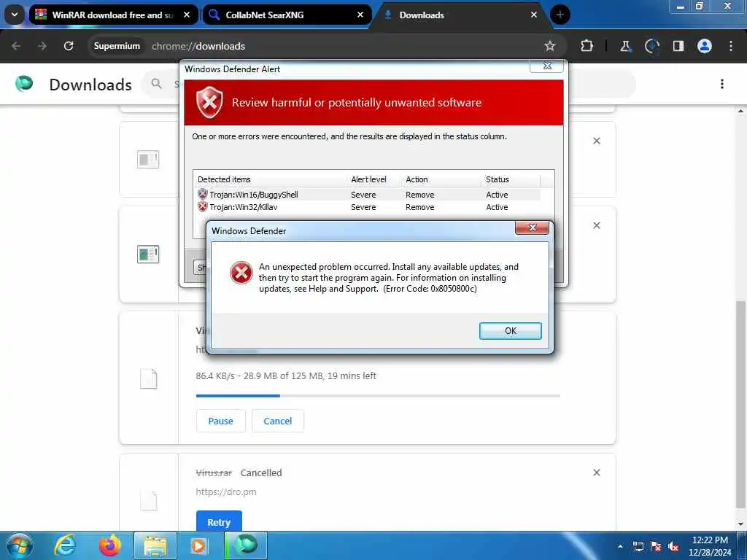
Task: Toggle the browser side panel
Action: click(x=678, y=46)
